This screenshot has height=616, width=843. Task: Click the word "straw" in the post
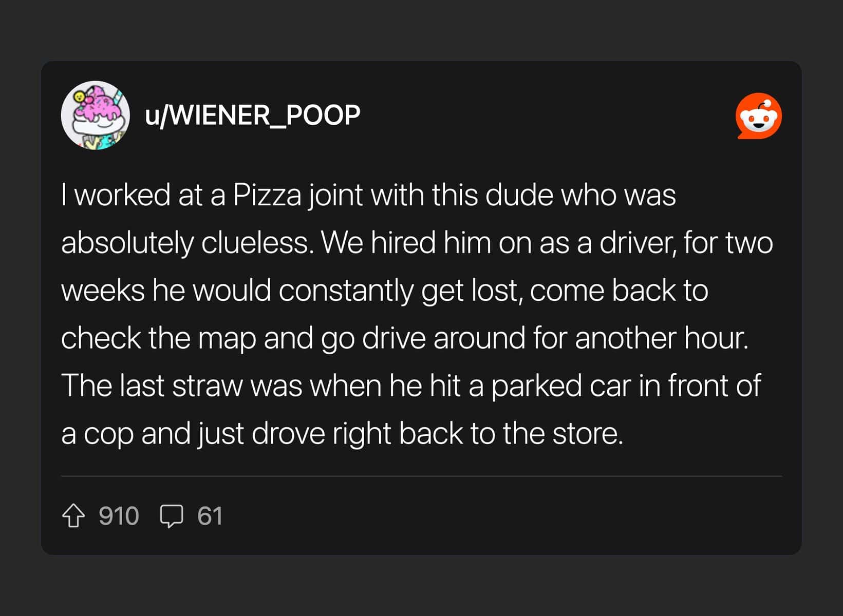tap(207, 386)
